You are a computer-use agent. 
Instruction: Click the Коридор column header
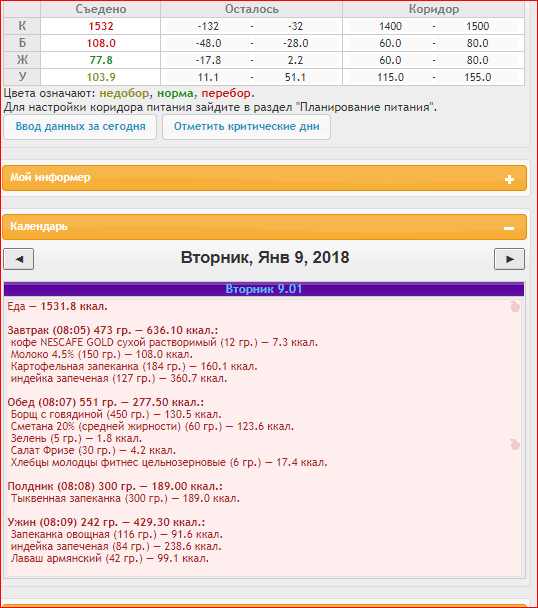tap(434, 9)
